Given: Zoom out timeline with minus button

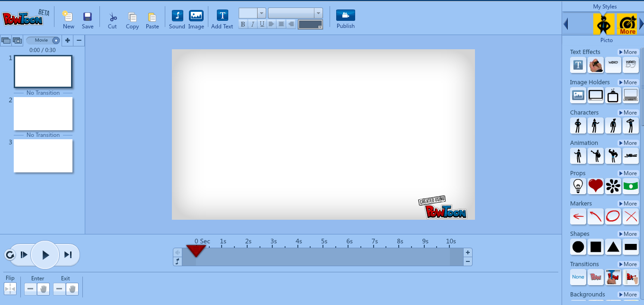Looking at the screenshot, I should coord(468,261).
